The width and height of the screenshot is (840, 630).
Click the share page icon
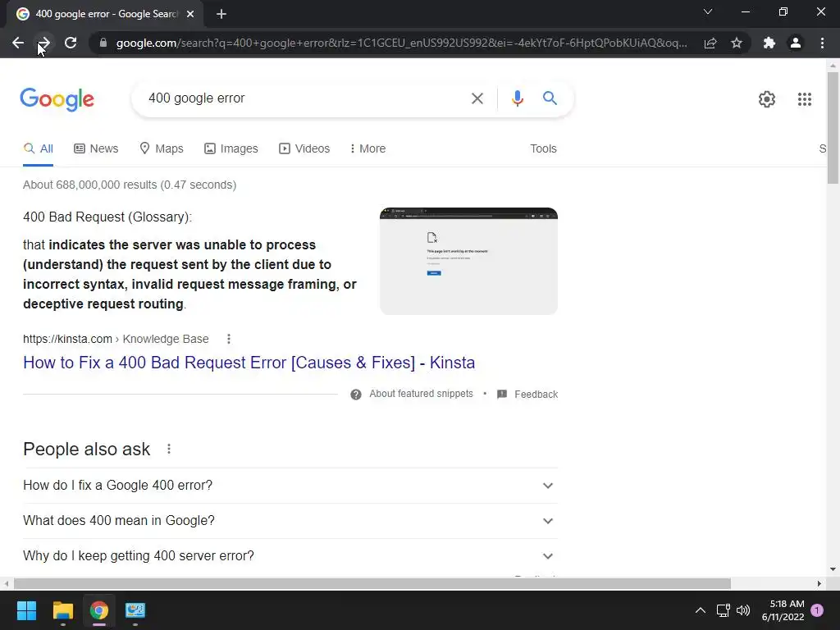click(710, 43)
